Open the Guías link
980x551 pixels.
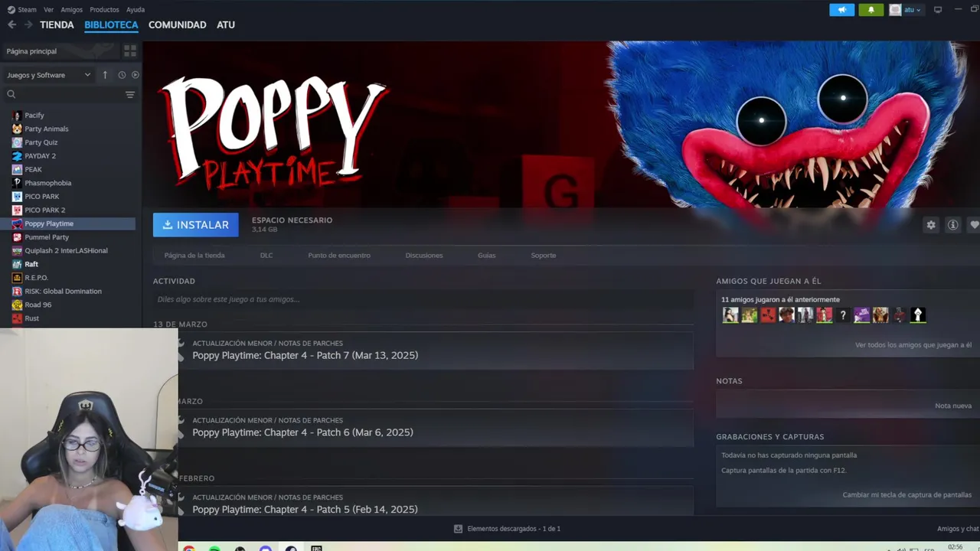487,256
